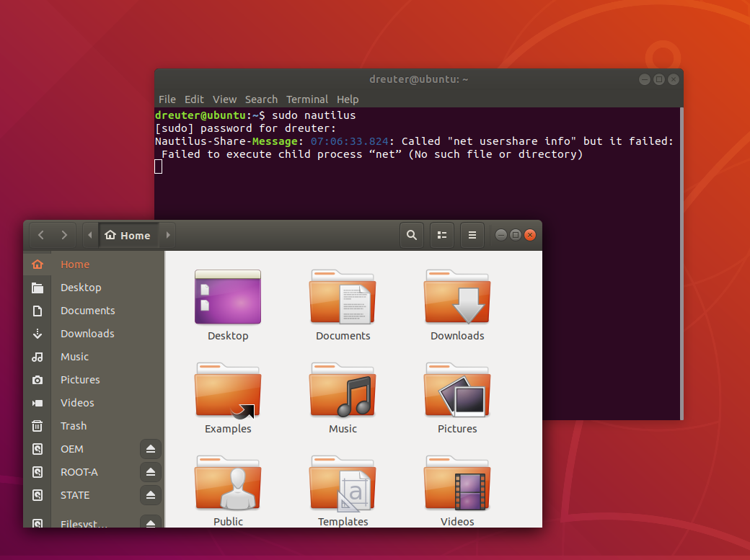The width and height of the screenshot is (750, 560).
Task: Select the Templates folder icon
Action: point(343,483)
